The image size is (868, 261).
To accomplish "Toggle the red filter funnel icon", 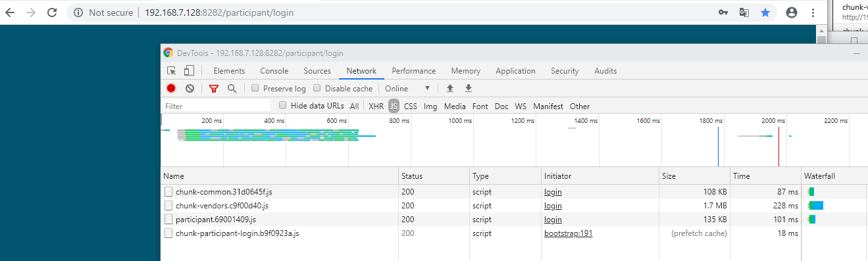I will point(214,88).
